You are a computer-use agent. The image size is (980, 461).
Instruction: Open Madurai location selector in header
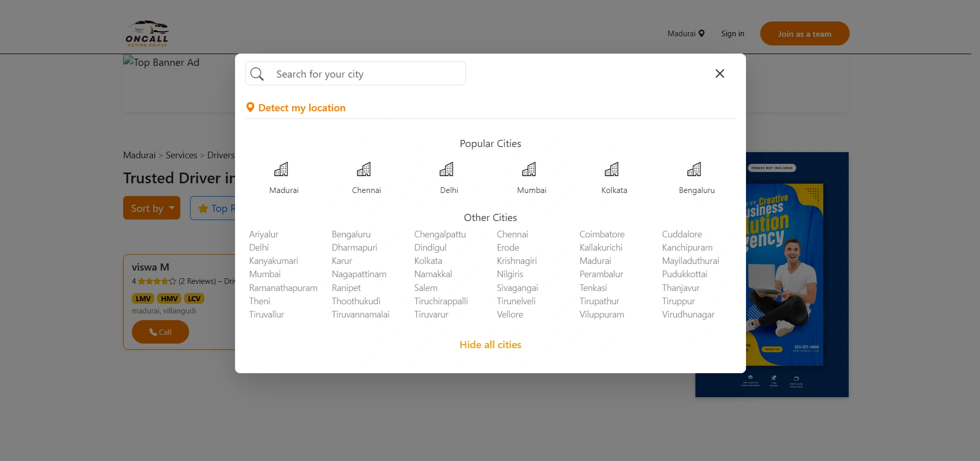[686, 34]
